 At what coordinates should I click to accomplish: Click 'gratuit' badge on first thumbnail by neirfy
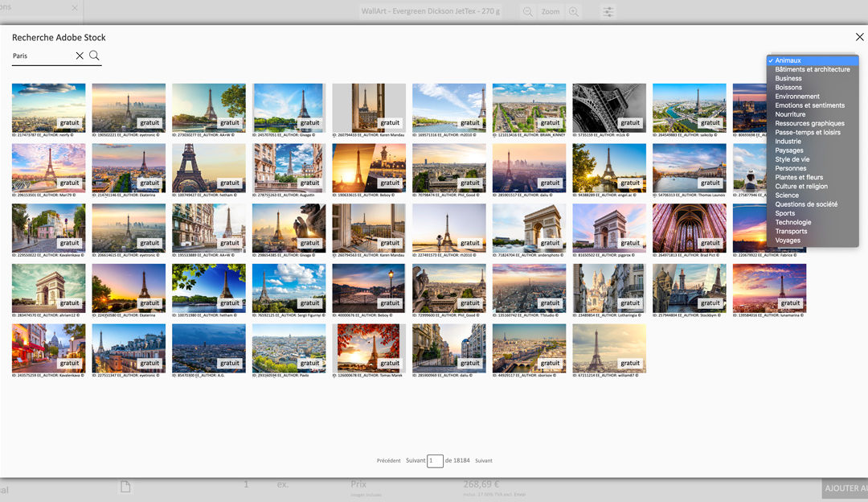pyautogui.click(x=70, y=123)
